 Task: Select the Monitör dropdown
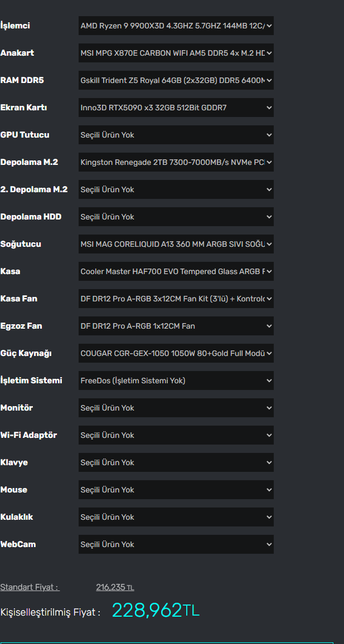[176, 408]
